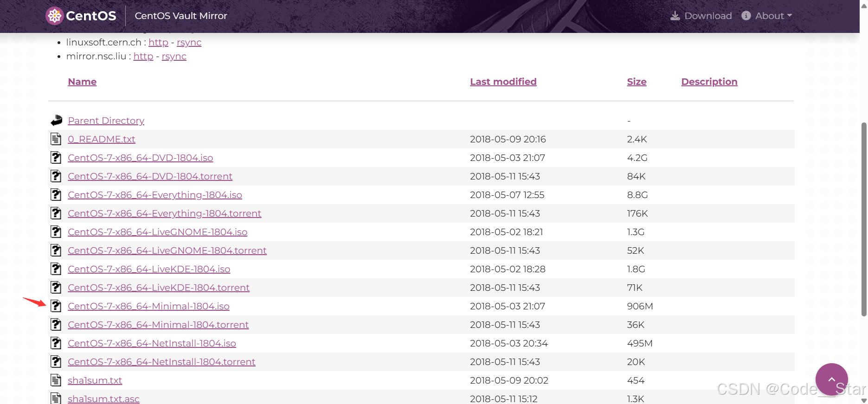Open the mirror.nsc.liu http link
This screenshot has height=404, width=868.
tap(143, 56)
